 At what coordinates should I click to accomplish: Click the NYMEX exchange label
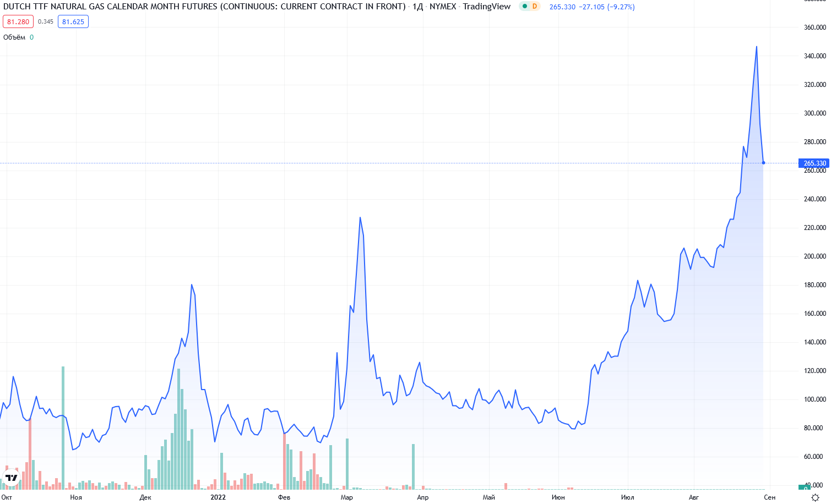click(x=443, y=7)
